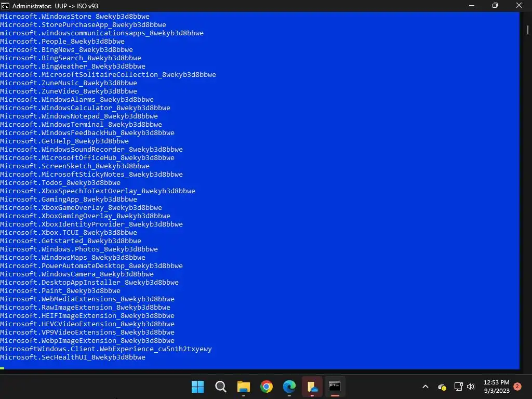Click the cmd window title bar icon

[x=5, y=6]
